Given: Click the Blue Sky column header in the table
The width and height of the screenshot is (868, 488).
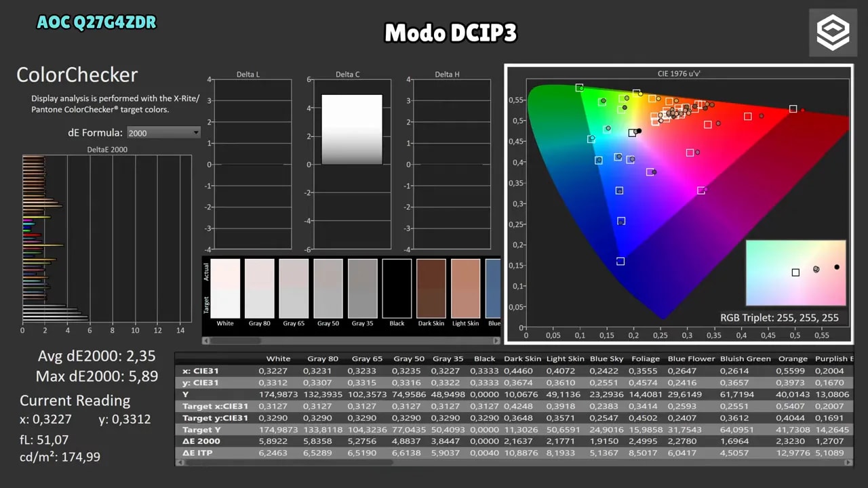Looking at the screenshot, I should point(606,359).
